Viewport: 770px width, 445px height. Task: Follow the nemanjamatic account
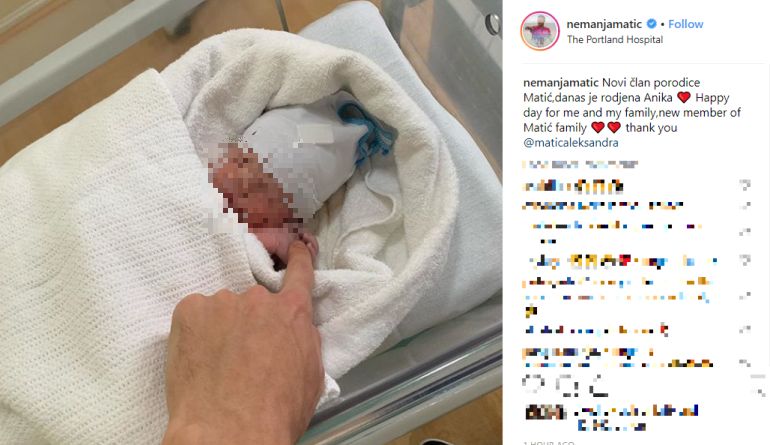(686, 24)
